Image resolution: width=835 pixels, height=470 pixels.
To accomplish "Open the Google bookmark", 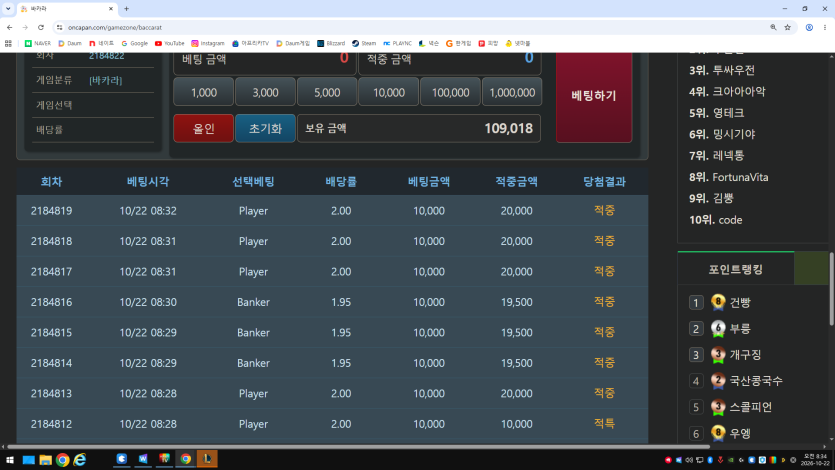I will coord(134,43).
